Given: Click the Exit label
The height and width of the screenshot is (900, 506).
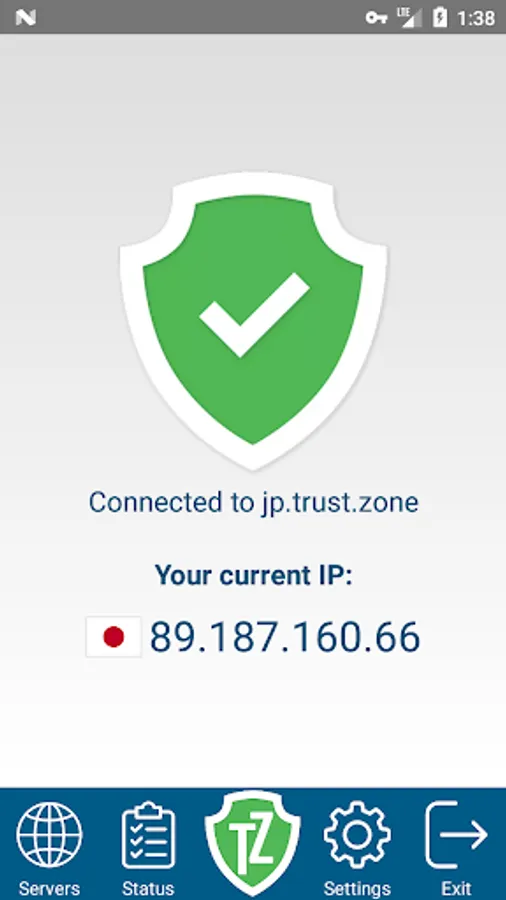Looking at the screenshot, I should (457, 889).
